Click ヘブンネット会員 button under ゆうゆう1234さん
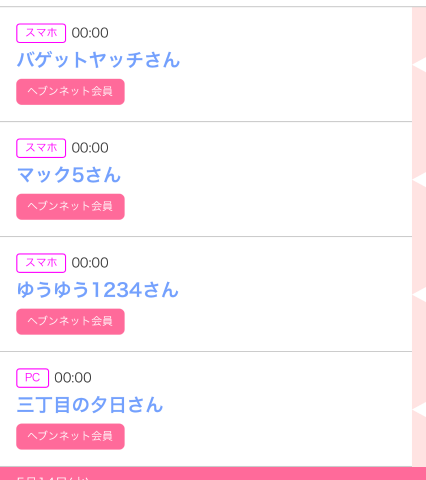 [70, 322]
